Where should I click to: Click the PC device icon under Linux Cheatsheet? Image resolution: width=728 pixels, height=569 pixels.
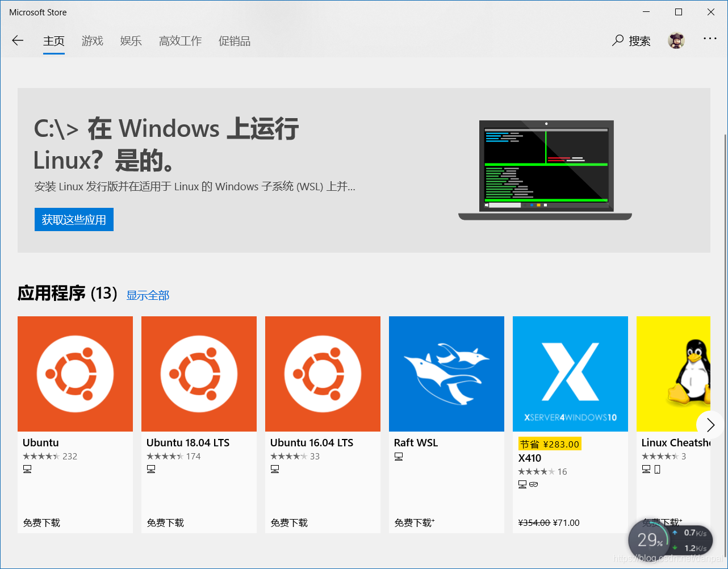[646, 469]
